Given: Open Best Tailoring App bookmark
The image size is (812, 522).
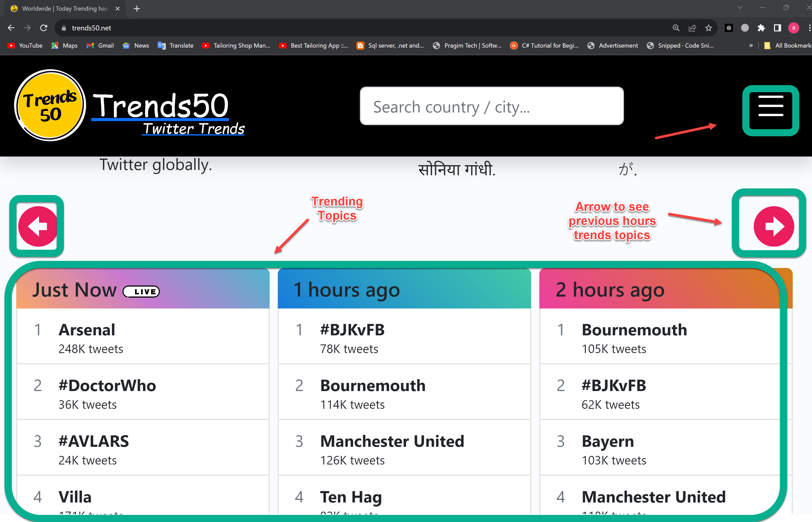Looking at the screenshot, I should (x=313, y=45).
